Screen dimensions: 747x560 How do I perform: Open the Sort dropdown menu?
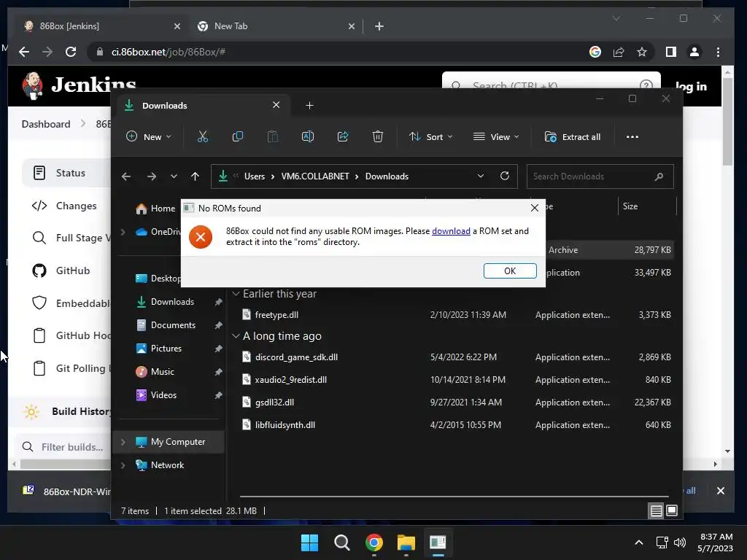(x=430, y=136)
